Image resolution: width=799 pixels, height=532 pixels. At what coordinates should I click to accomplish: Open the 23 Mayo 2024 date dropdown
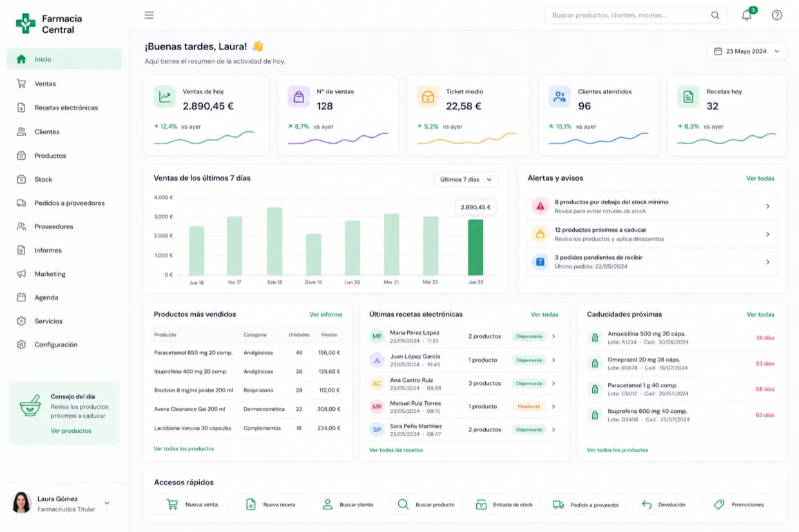[x=746, y=52]
